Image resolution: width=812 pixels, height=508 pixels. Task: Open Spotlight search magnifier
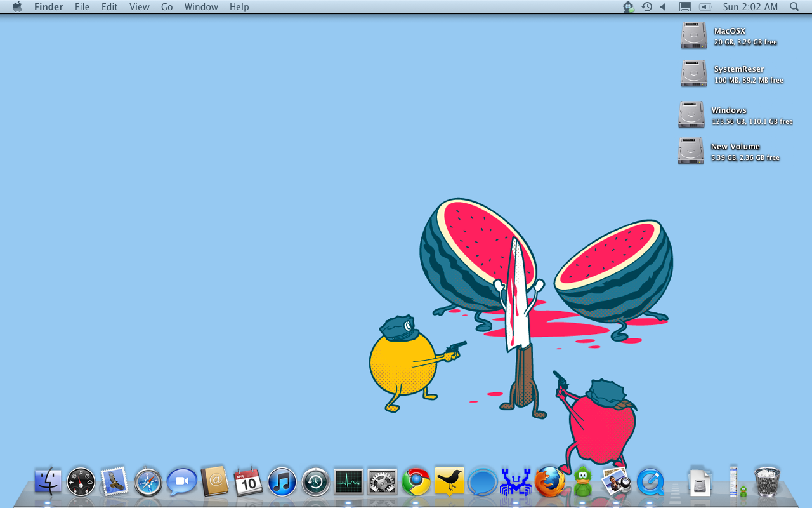[x=794, y=7]
